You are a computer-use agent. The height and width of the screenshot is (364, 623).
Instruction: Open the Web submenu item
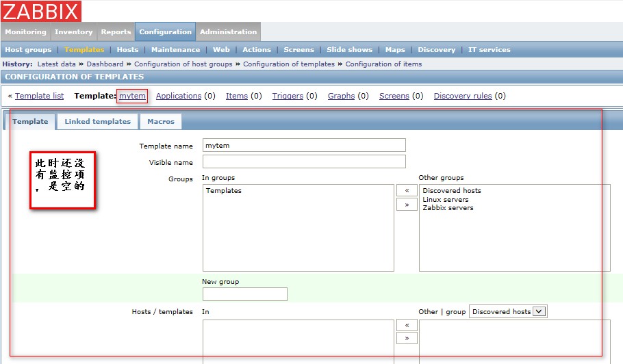221,50
